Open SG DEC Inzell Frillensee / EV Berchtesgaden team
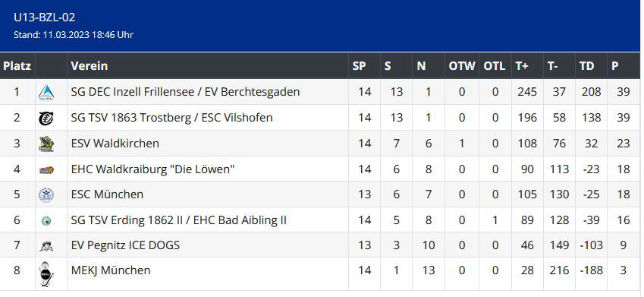 pos(185,92)
